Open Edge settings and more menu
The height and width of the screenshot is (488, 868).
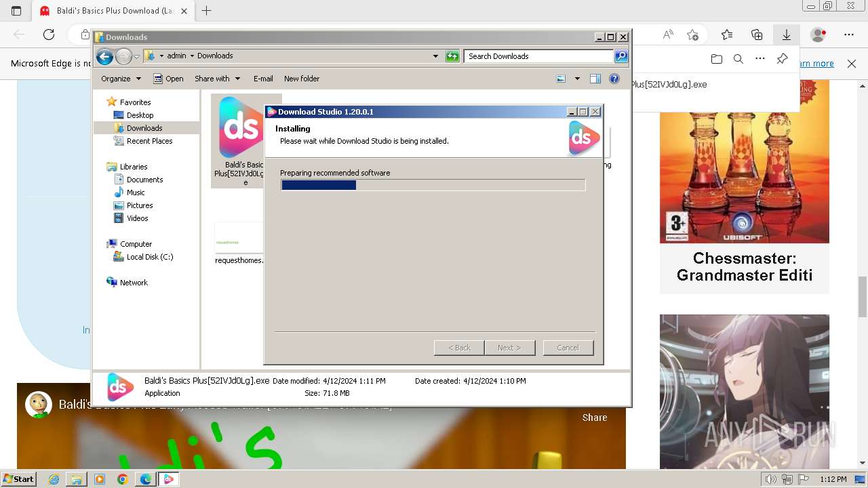pyautogui.click(x=849, y=35)
